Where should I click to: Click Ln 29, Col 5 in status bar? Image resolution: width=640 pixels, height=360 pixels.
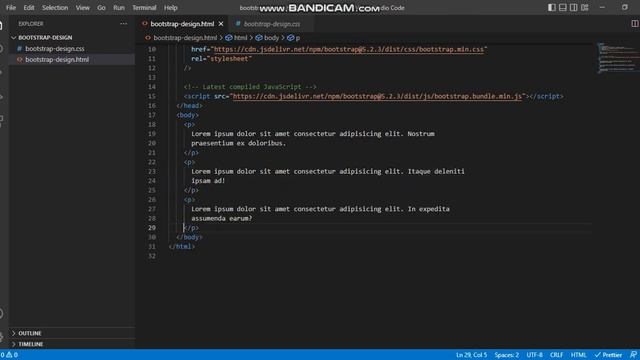coord(471,355)
